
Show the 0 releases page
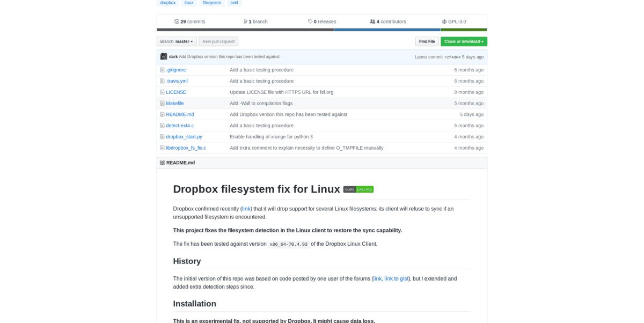click(x=322, y=21)
